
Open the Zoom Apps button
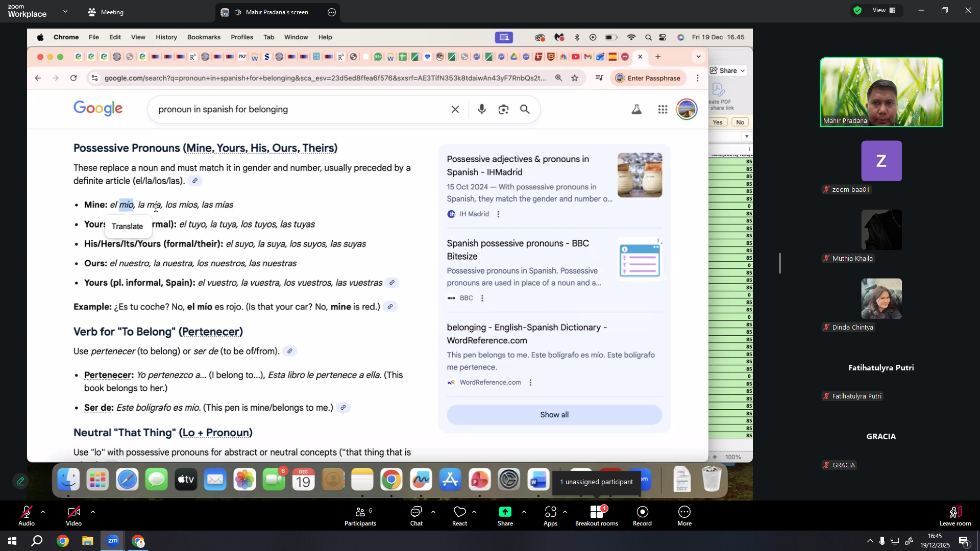[x=550, y=516]
